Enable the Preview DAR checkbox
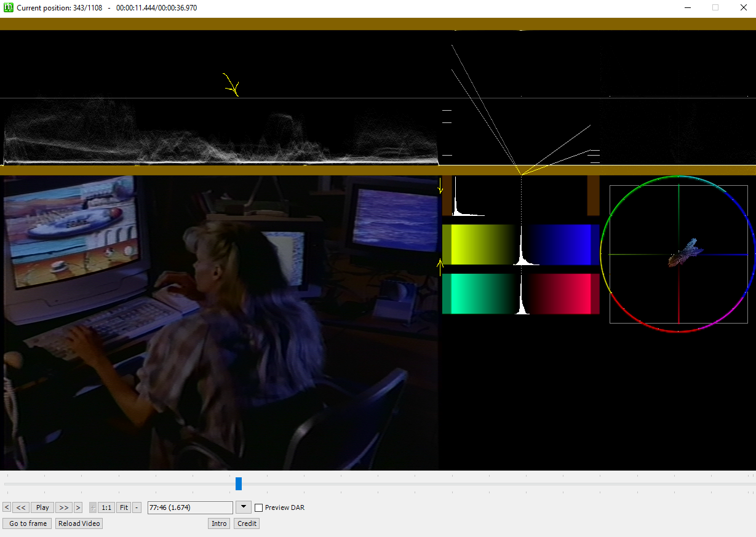Image resolution: width=756 pixels, height=537 pixels. click(x=259, y=507)
